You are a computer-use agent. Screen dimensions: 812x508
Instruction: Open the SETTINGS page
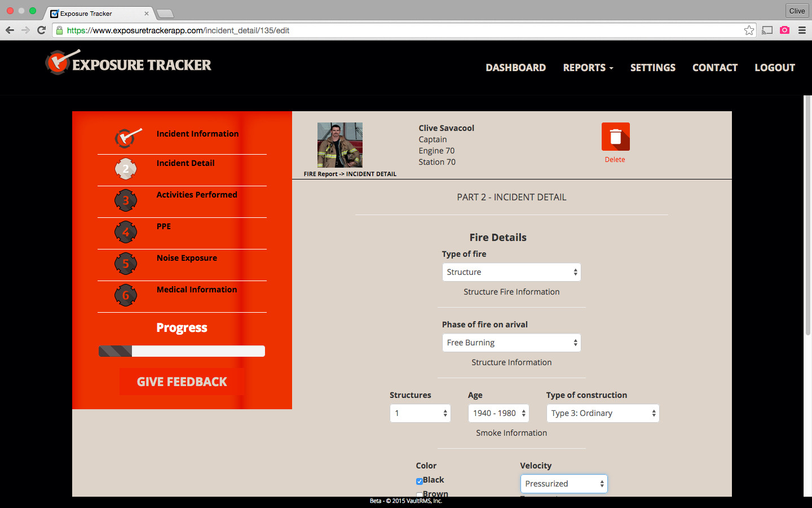pyautogui.click(x=653, y=68)
